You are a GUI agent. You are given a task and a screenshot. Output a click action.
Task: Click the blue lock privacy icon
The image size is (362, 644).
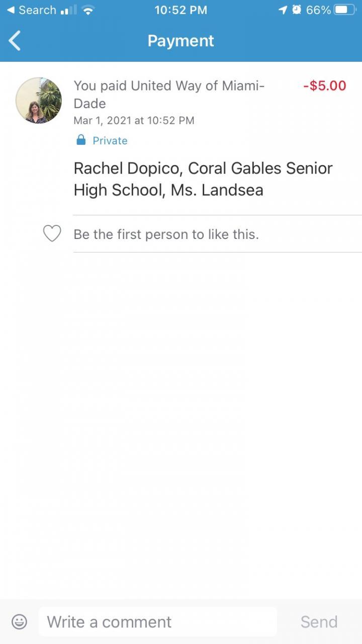tap(81, 140)
